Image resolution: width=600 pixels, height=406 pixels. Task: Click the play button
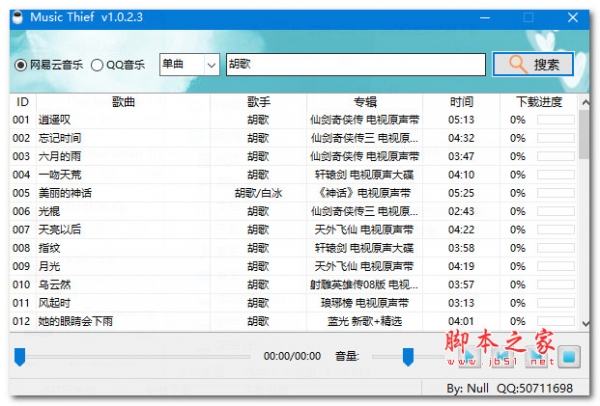[x=470, y=356]
